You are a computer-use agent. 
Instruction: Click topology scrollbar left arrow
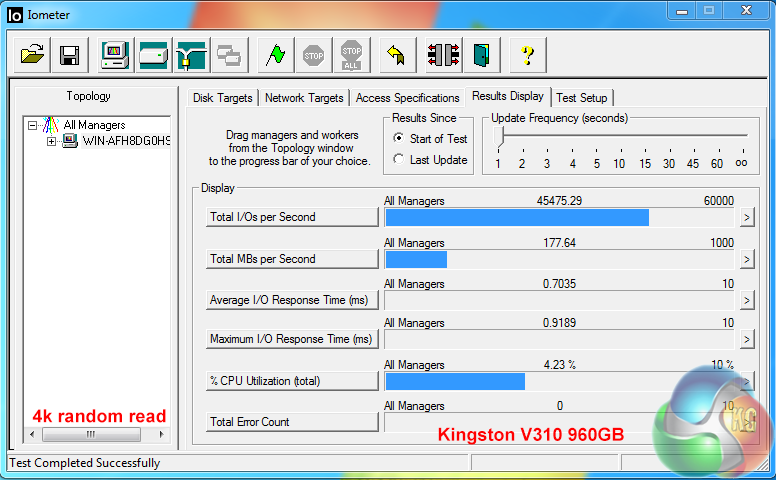[x=32, y=434]
